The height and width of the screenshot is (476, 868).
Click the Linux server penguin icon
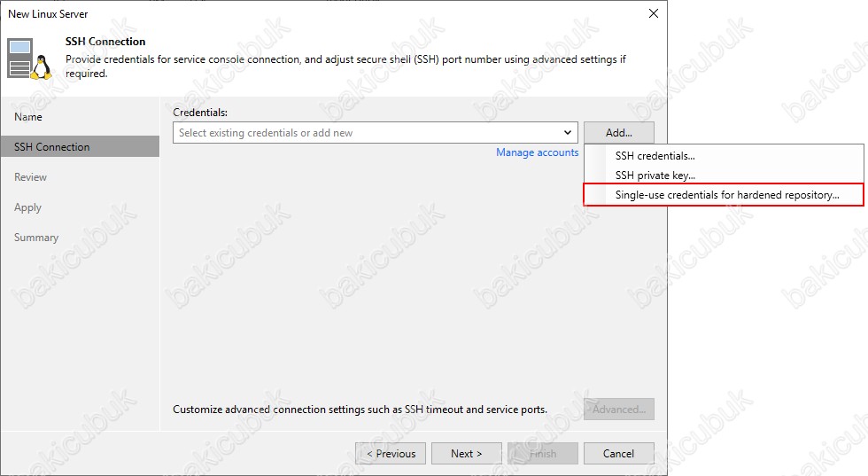(x=31, y=59)
